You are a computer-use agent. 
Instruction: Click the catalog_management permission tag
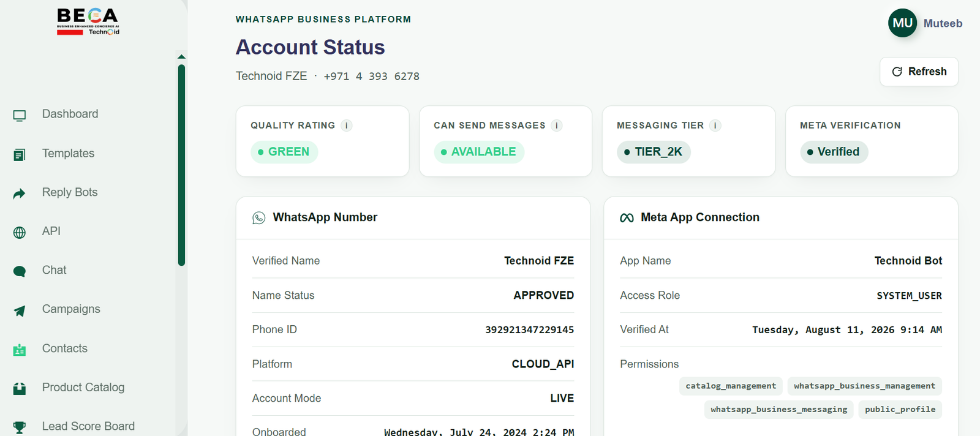731,386
